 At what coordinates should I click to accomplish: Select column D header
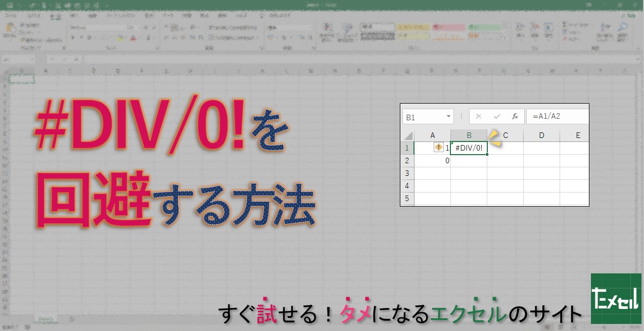pos(541,135)
